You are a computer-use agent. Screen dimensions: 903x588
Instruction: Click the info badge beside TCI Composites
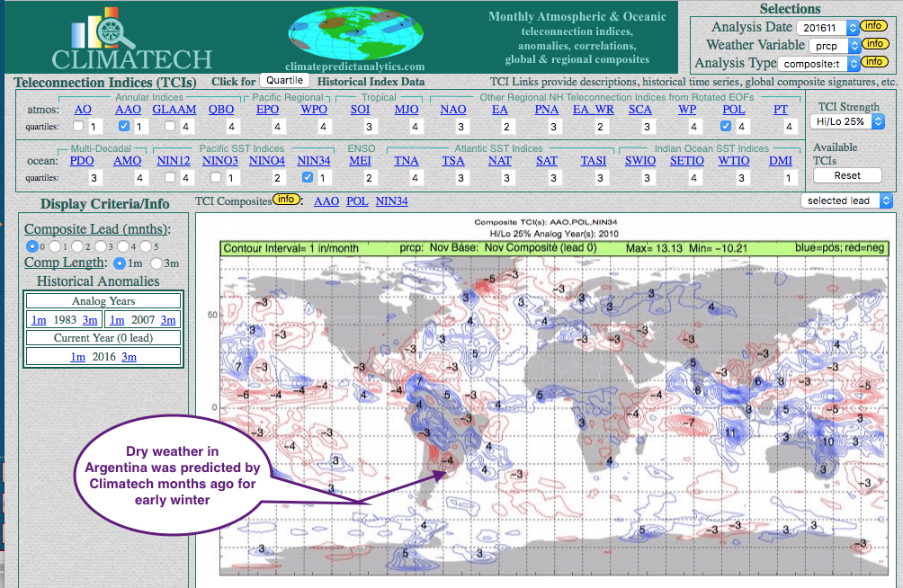coord(287,200)
